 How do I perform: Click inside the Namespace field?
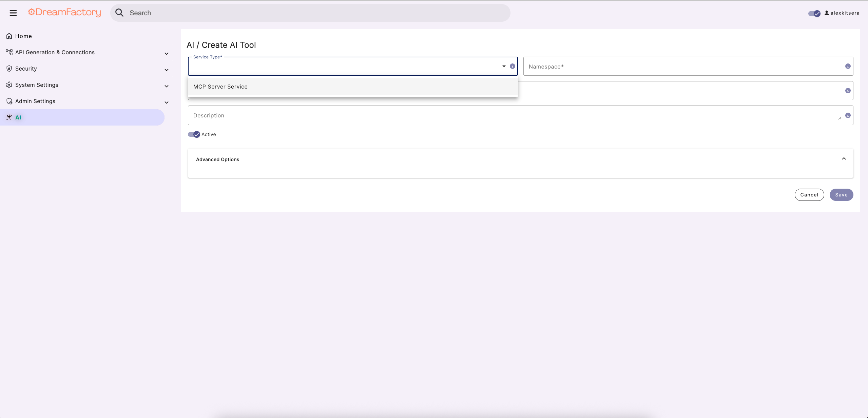pyautogui.click(x=644, y=66)
